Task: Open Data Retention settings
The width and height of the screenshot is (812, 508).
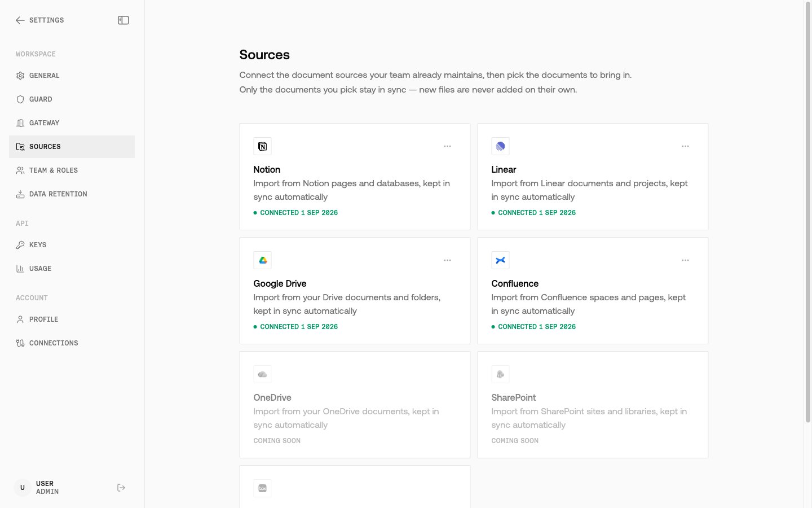Action: tap(72, 194)
